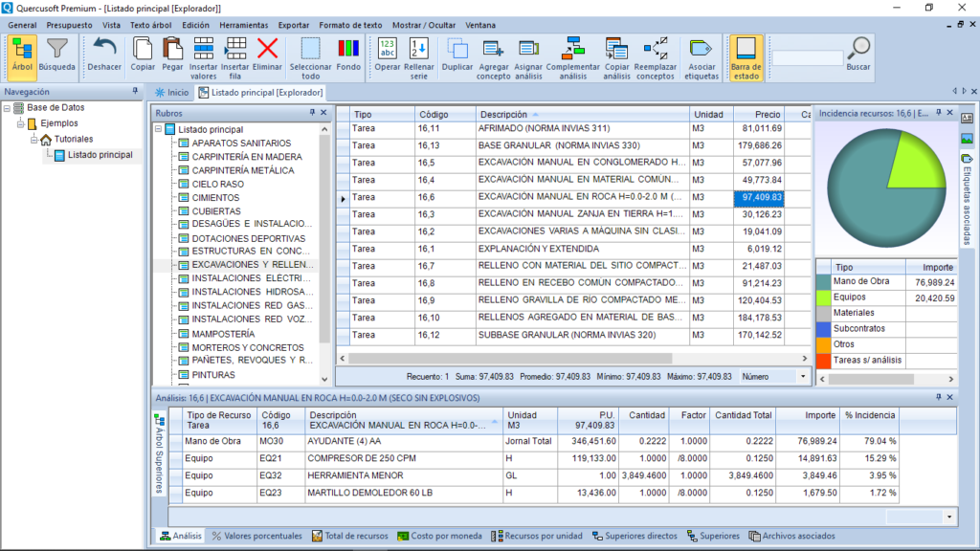
Task: Click the Código column header in task grid
Action: coord(444,115)
